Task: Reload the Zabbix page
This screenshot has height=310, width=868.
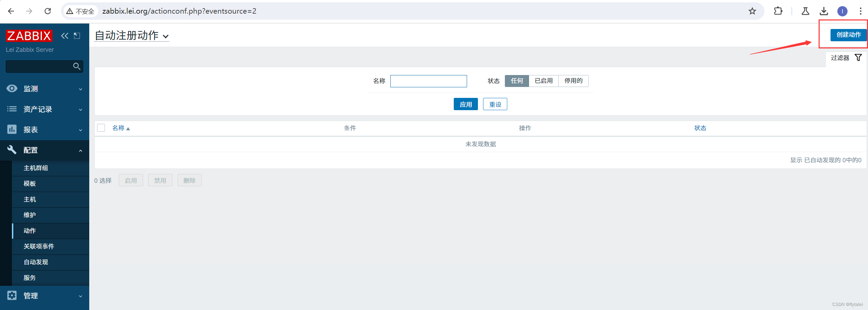Action: point(48,11)
